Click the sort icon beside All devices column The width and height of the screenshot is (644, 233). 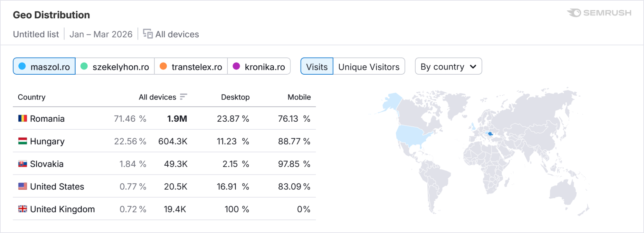(x=183, y=97)
